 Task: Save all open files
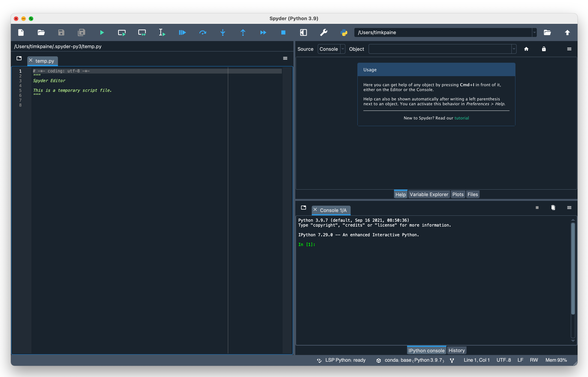click(x=81, y=32)
